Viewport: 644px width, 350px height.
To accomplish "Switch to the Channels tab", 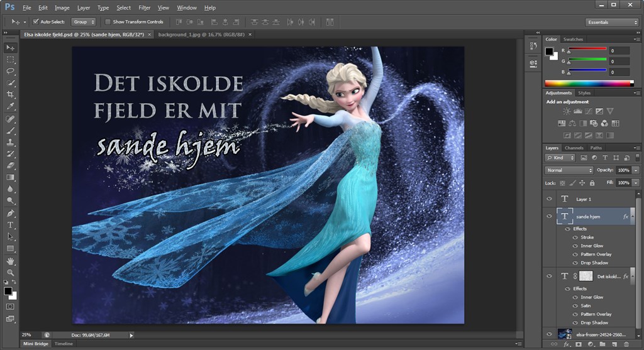I will [x=574, y=148].
